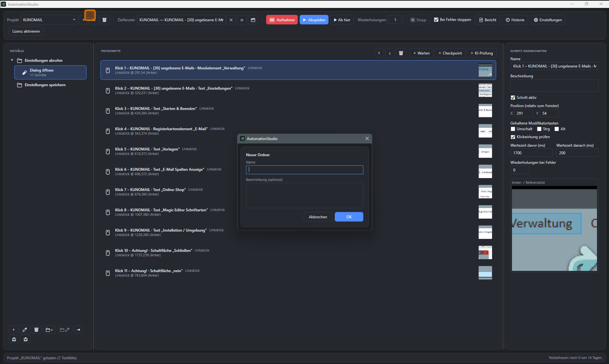Click Lizenz aktivieren

click(x=26, y=31)
